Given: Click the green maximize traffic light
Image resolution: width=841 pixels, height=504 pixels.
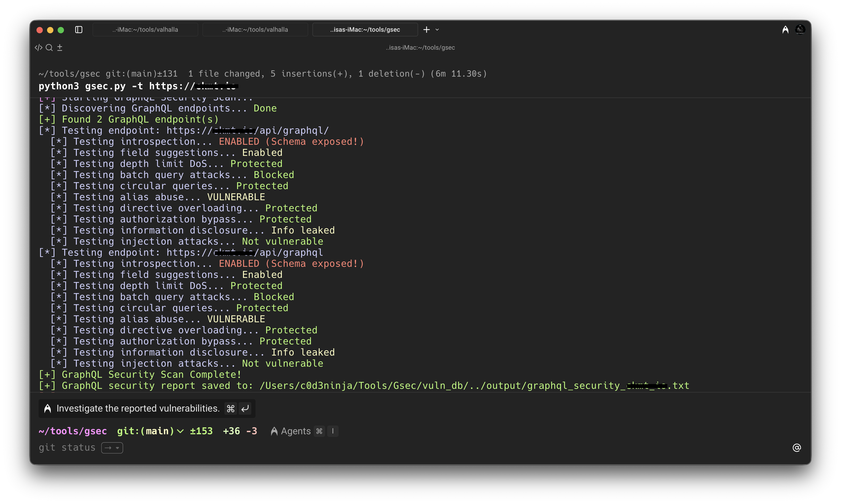Looking at the screenshot, I should coord(61,30).
